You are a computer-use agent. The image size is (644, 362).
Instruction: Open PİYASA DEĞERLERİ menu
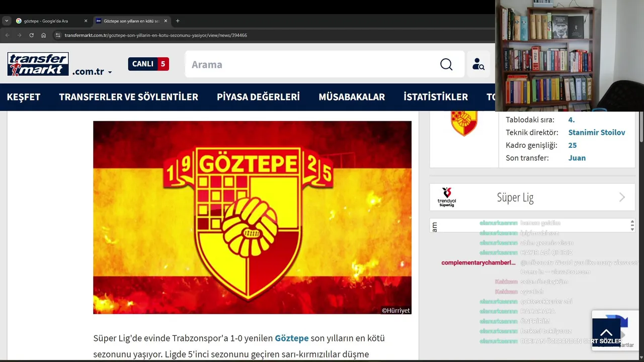pos(258,97)
